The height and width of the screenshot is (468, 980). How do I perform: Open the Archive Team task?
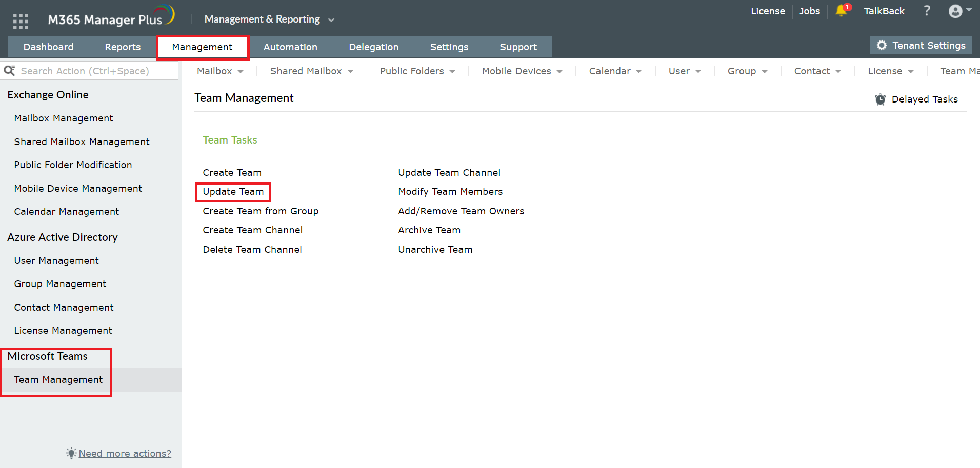click(x=429, y=230)
